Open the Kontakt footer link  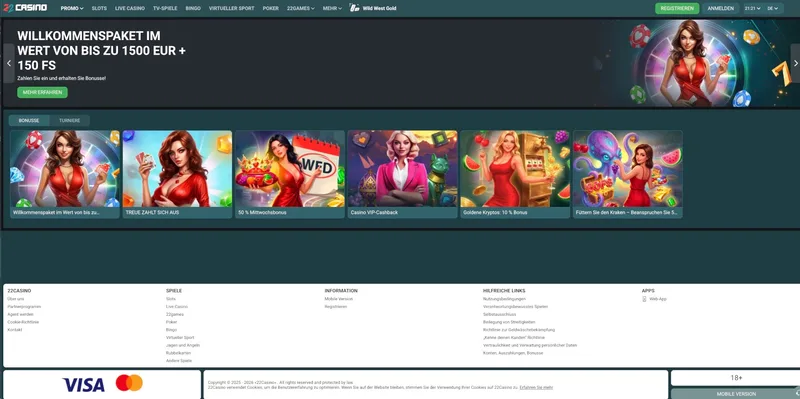click(x=15, y=330)
